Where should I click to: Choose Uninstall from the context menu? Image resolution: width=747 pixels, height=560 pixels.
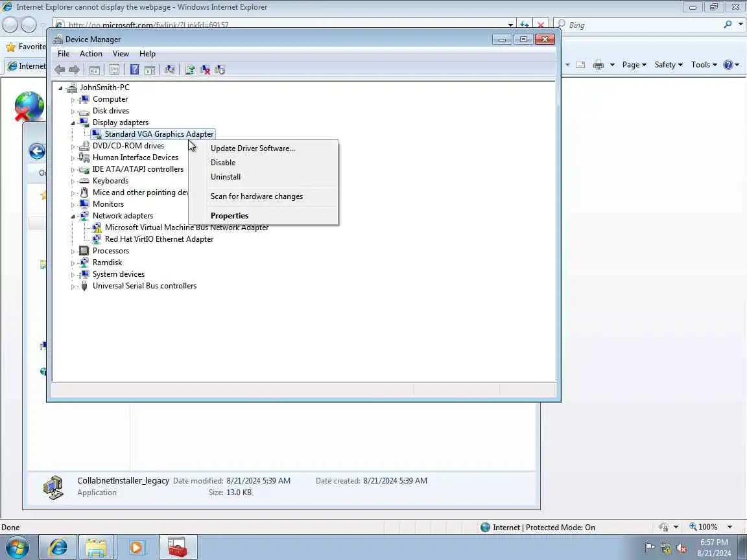263,177
